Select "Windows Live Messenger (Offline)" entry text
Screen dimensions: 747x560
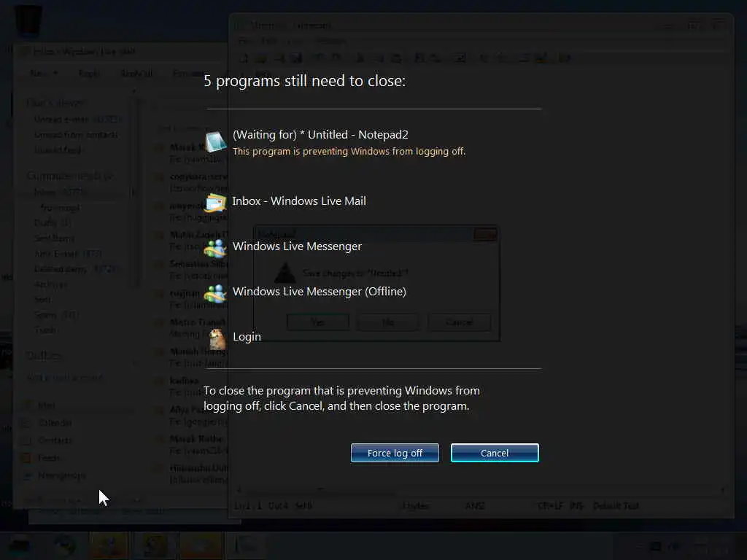click(320, 292)
